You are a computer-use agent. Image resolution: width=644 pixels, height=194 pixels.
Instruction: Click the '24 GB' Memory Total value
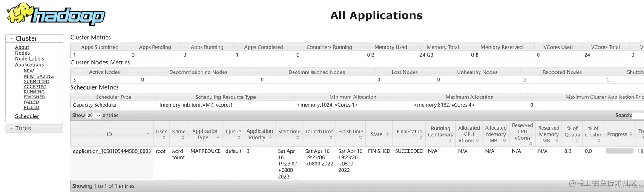[426, 55]
